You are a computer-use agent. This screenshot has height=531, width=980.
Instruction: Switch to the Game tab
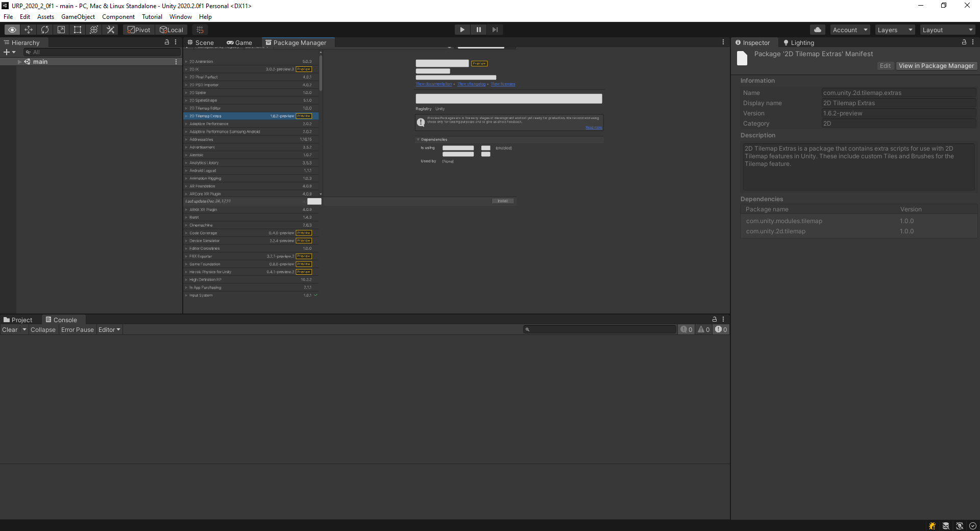(239, 43)
